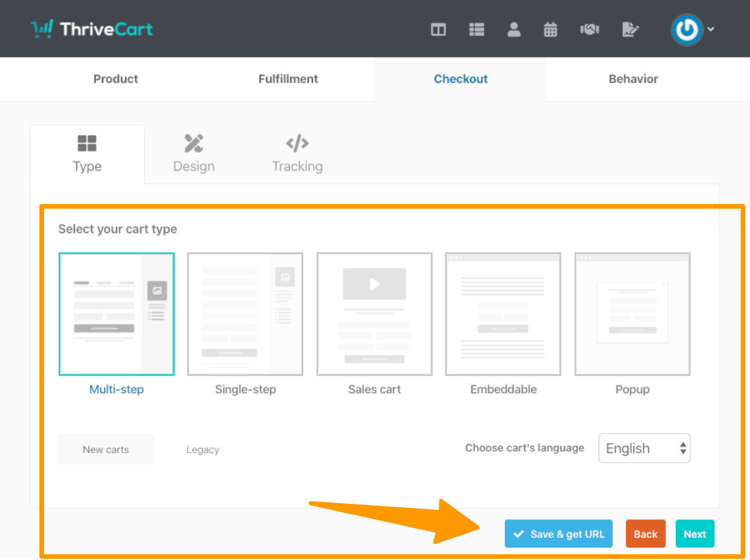Select the Sales cart thumbnail preview

374,313
